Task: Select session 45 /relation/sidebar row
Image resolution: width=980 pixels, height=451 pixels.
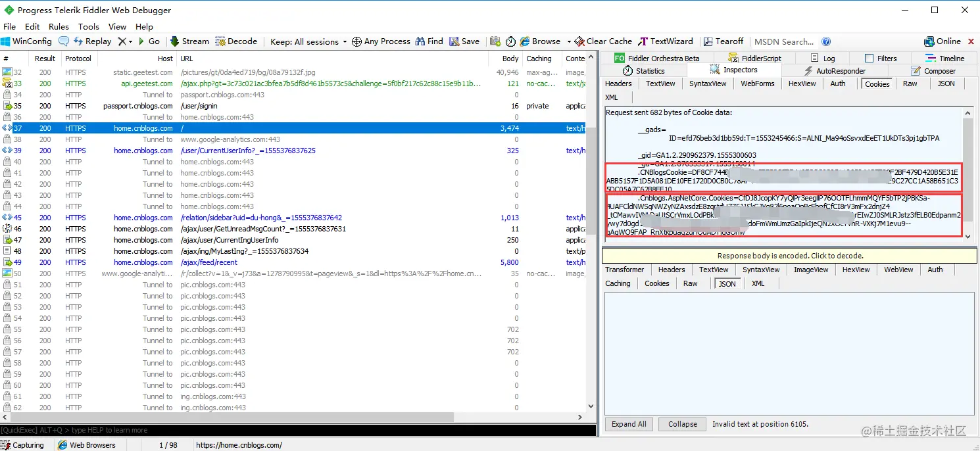Action: [x=293, y=218]
